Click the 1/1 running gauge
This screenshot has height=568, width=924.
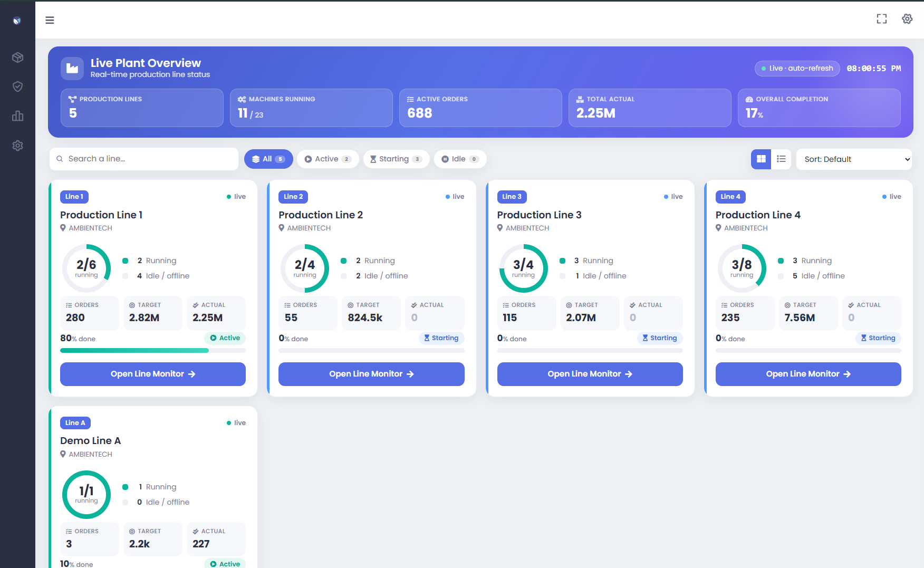click(x=86, y=495)
